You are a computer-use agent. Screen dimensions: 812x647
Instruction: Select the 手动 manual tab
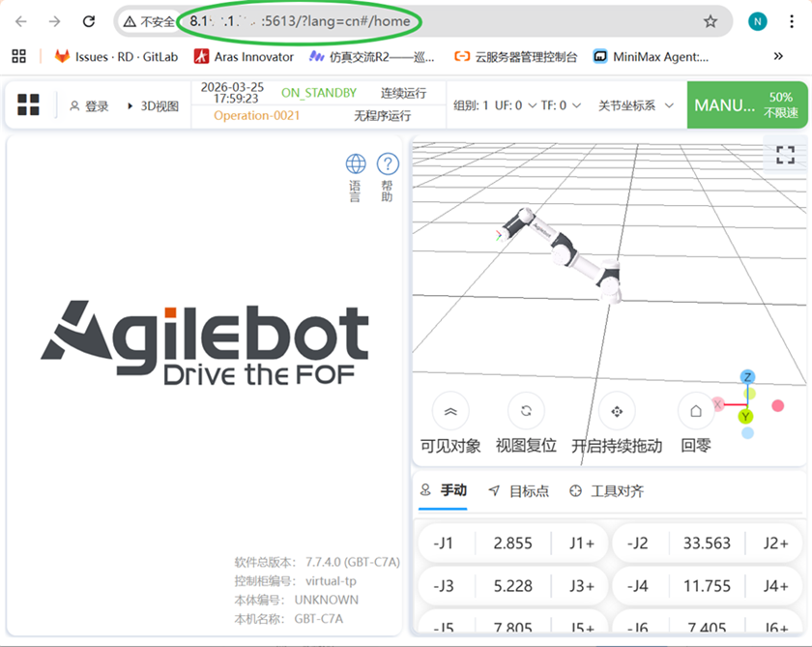(x=444, y=490)
